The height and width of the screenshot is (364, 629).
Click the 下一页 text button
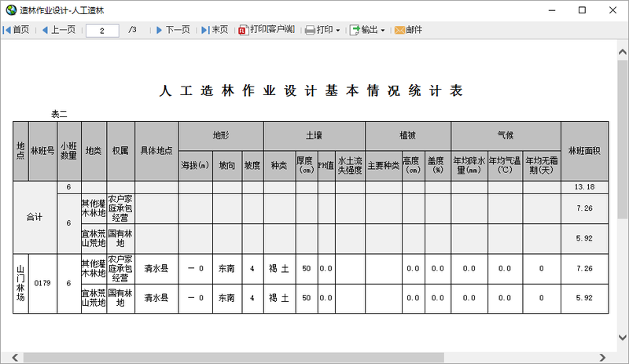tap(178, 30)
